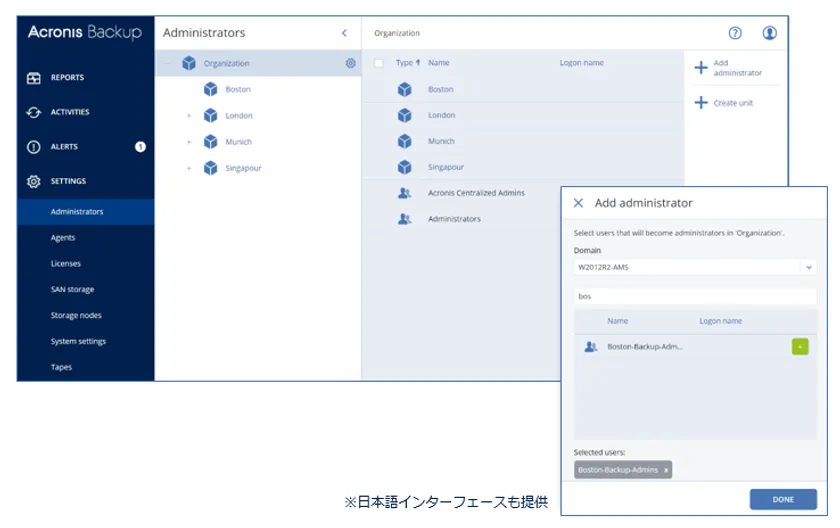Click the DONE button
The height and width of the screenshot is (528, 840).
[x=783, y=500]
